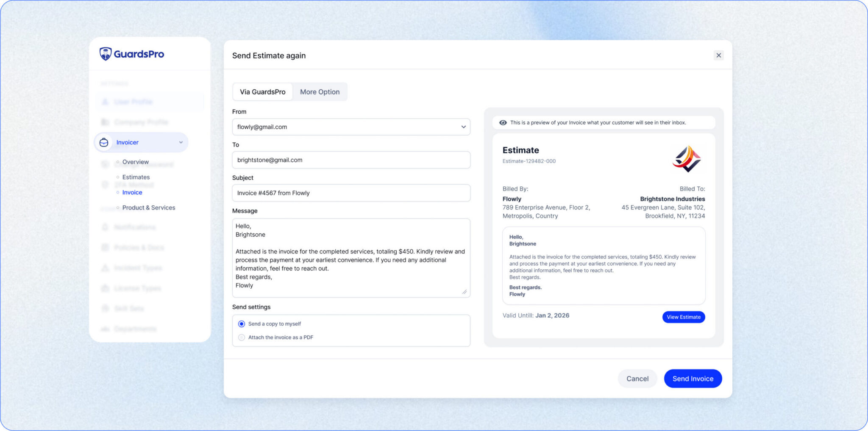Viewport: 868px width, 431px height.
Task: Click the eye preview icon
Action: click(x=503, y=123)
